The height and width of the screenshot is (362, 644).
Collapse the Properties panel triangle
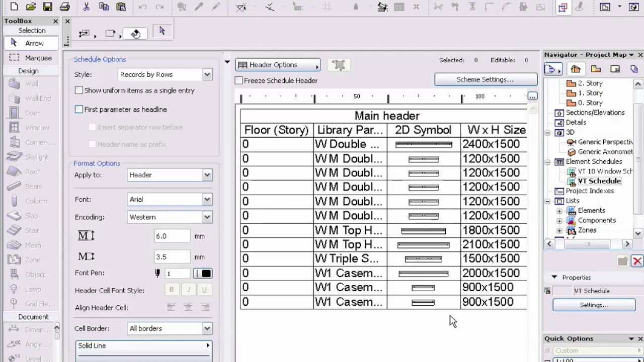[554, 277]
